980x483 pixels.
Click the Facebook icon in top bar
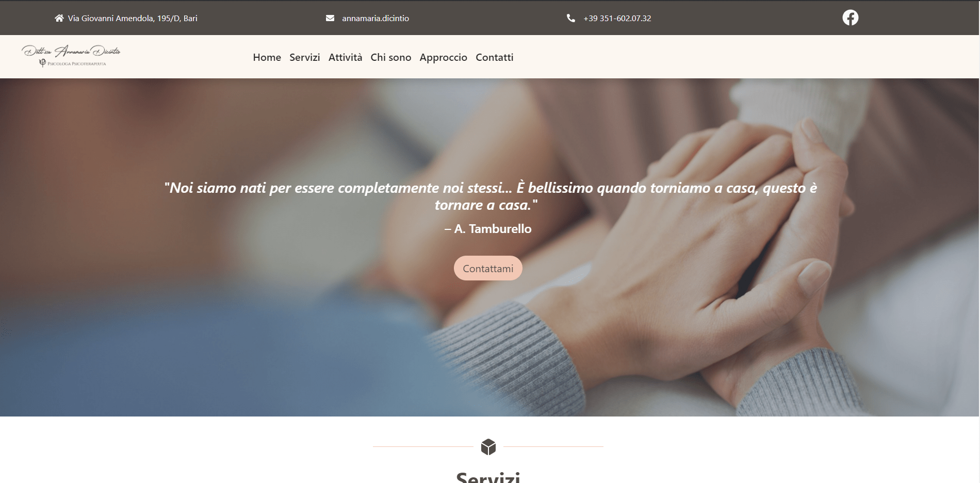(x=850, y=18)
